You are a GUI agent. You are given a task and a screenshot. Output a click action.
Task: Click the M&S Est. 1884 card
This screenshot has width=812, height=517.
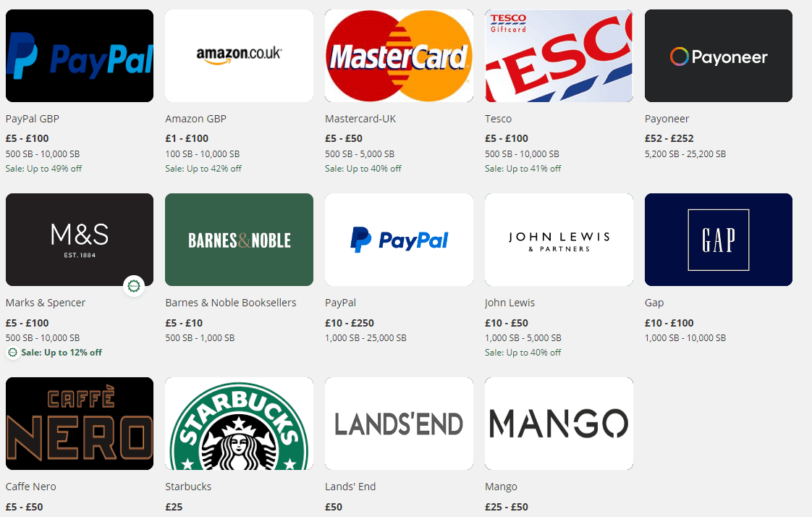(79, 240)
